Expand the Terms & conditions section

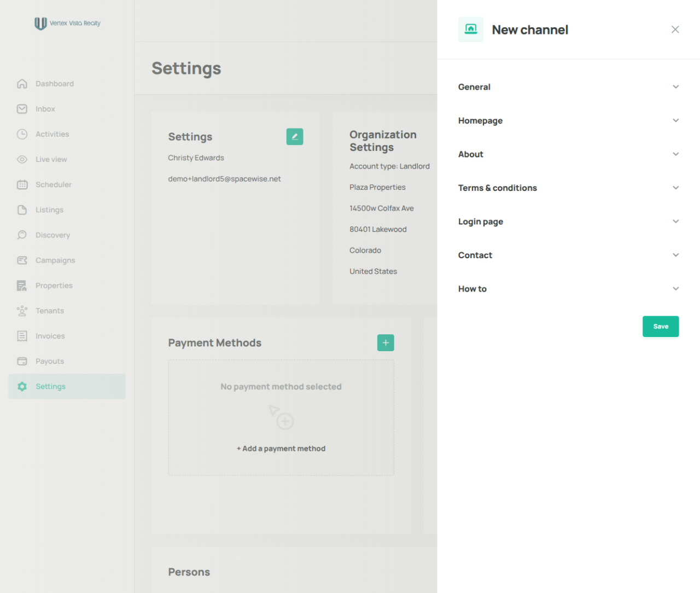click(568, 188)
